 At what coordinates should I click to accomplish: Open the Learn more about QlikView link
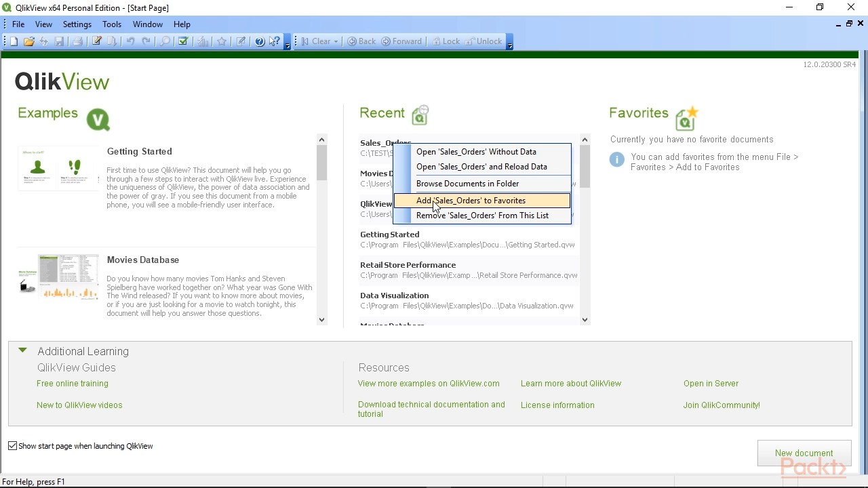pos(571,384)
